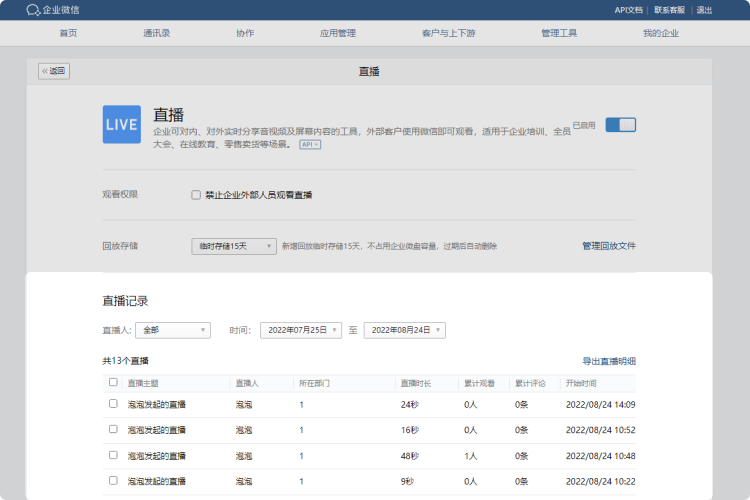This screenshot has width=750, height=500.
Task: Check 禁止企业外部人员观看直播 checkbox
Action: click(x=196, y=195)
